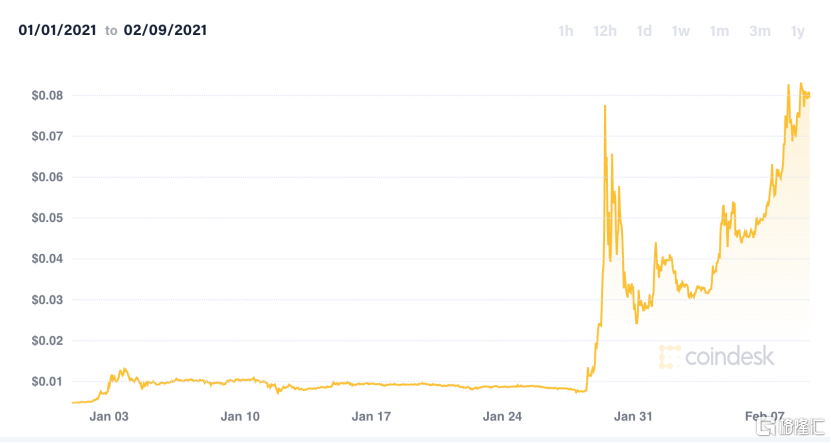Show the 1y time range
The width and height of the screenshot is (831, 443).
click(797, 31)
